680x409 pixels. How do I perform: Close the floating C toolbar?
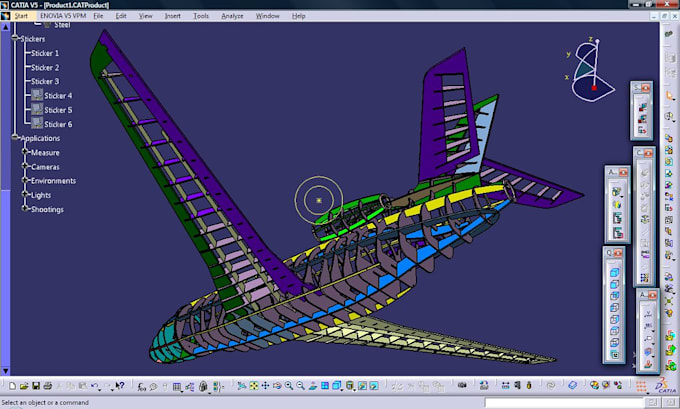click(648, 153)
